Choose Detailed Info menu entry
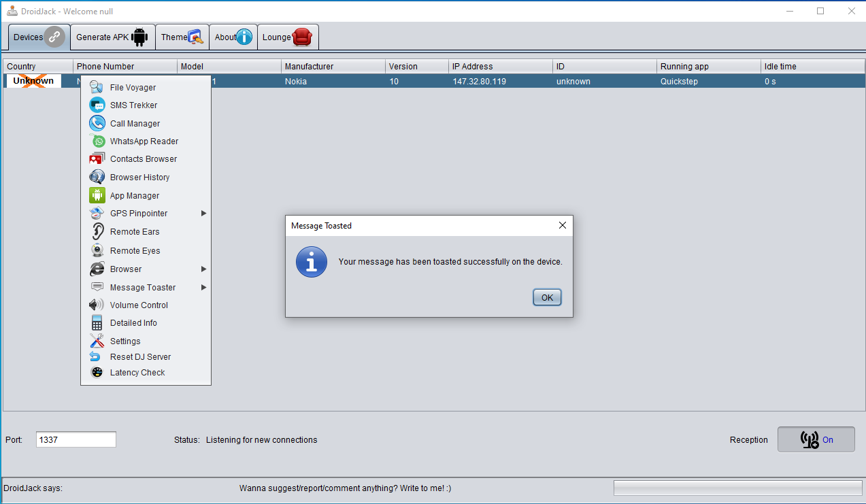 (146, 322)
